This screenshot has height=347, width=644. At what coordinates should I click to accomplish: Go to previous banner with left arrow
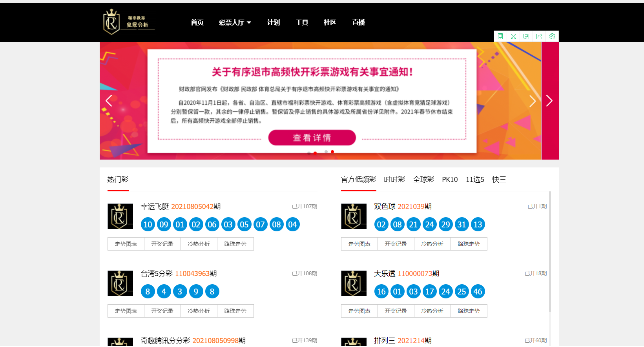109,101
